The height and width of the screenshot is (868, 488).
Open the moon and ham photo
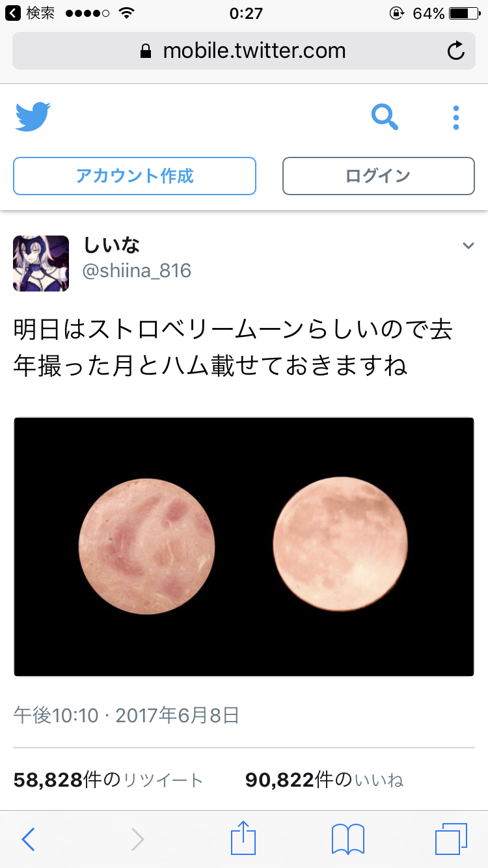point(244,547)
